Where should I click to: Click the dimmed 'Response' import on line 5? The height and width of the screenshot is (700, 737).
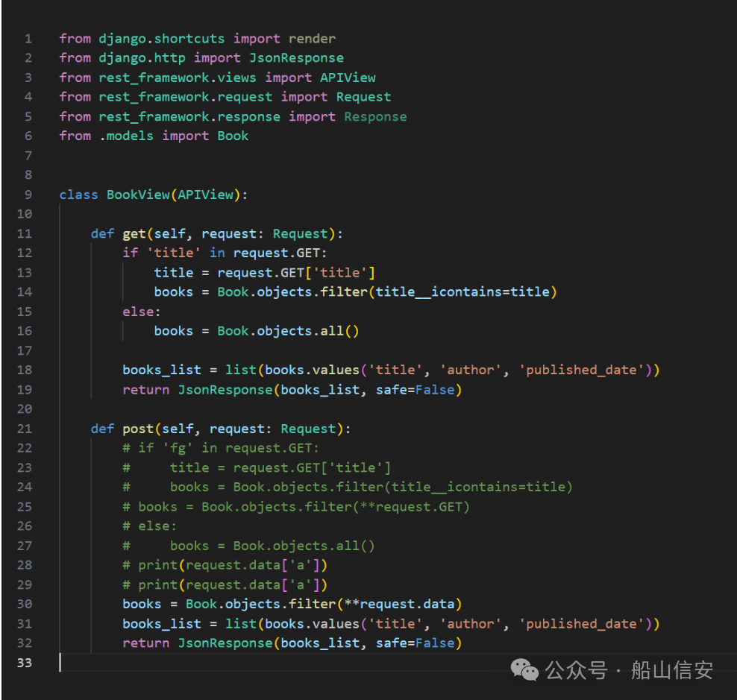tap(375, 116)
